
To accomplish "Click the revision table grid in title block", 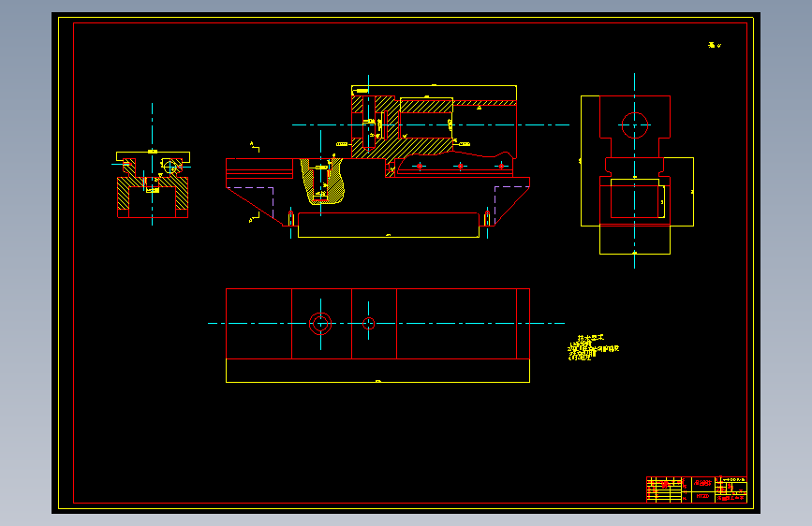I will coord(664,489).
